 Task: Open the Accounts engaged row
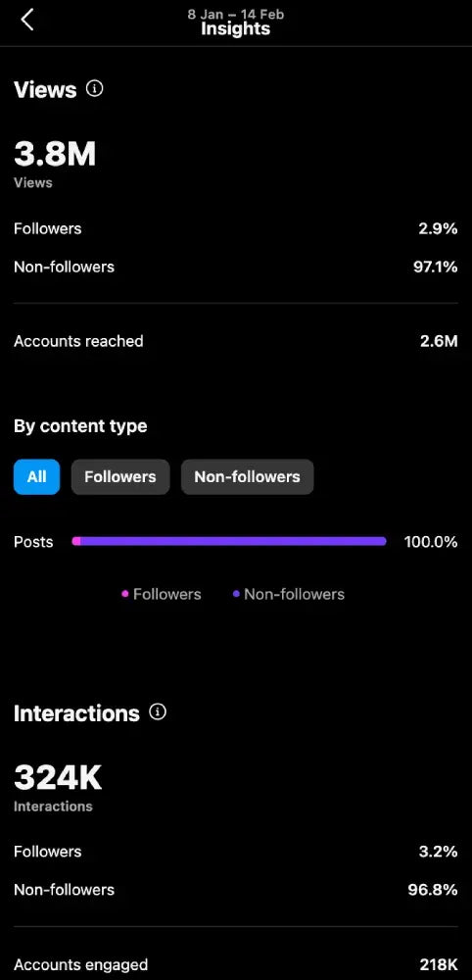236,964
